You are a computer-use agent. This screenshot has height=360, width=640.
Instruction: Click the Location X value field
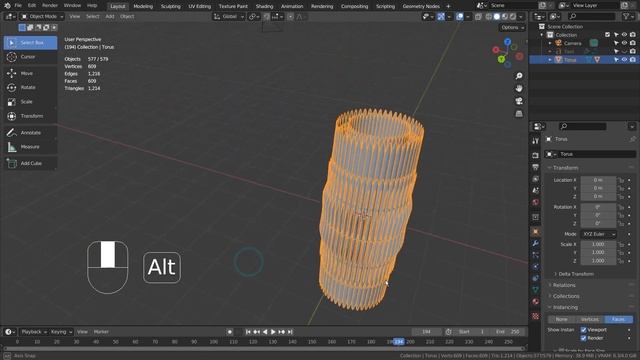598,180
